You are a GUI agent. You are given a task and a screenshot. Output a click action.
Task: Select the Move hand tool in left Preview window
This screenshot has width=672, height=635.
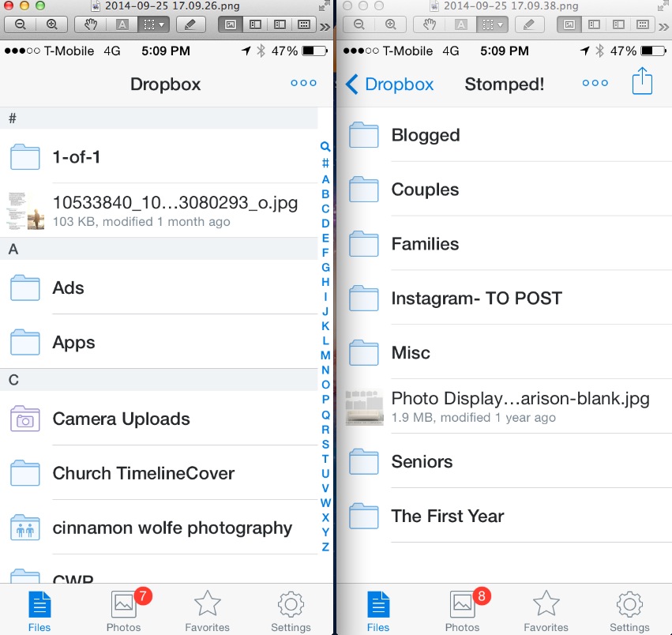coord(90,24)
